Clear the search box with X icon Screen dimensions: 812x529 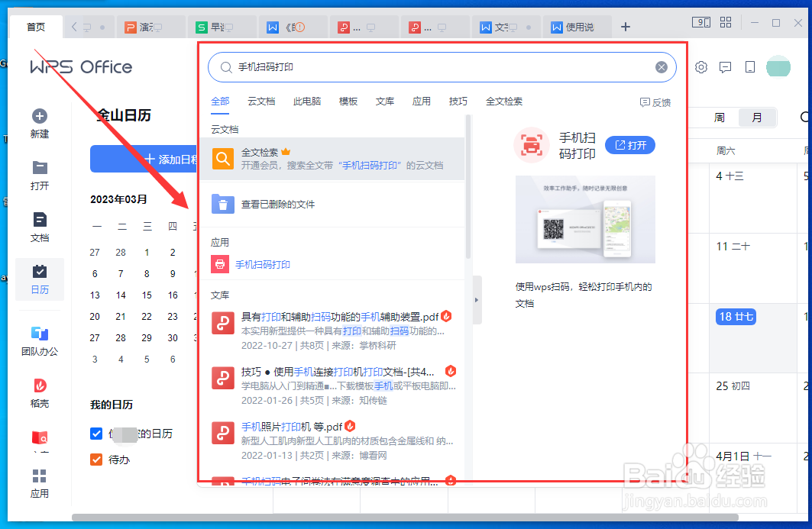662,66
